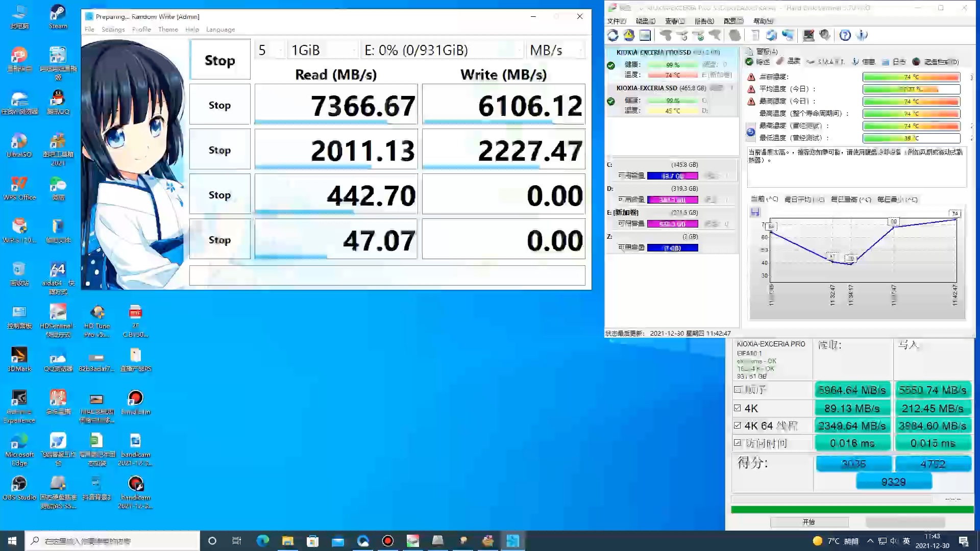Click Stop button beside 442.70 row

219,194
